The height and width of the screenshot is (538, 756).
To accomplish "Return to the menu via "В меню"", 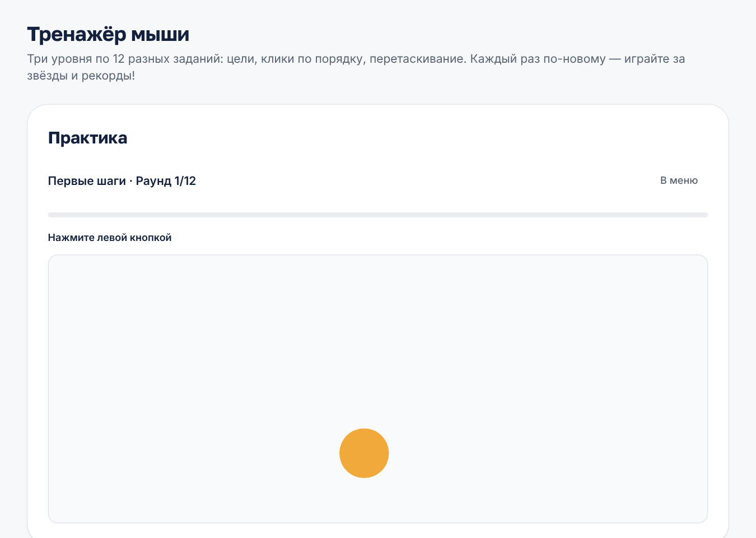I will point(679,180).
